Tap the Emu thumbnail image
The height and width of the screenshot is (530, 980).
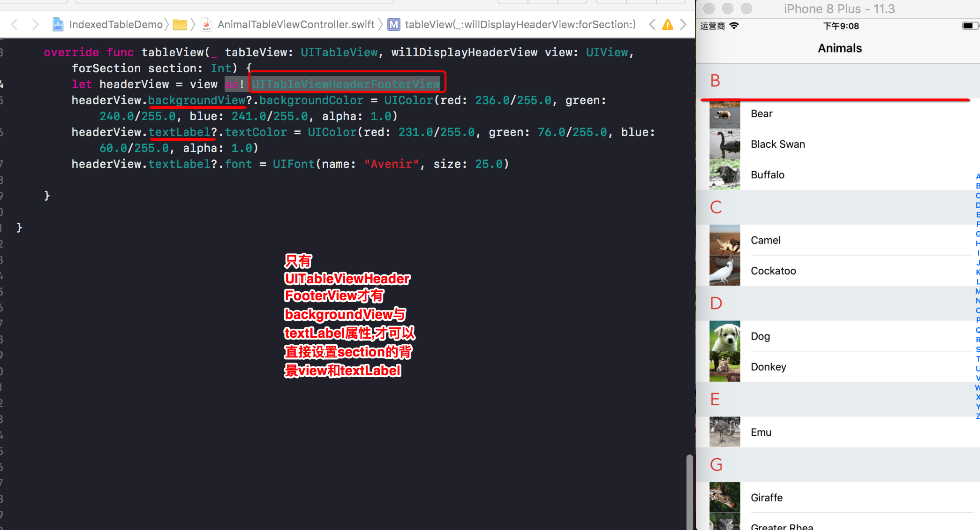click(x=724, y=432)
